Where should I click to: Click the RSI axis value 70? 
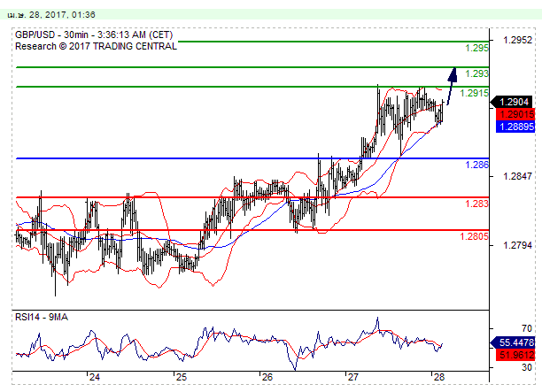pyautogui.click(x=527, y=328)
